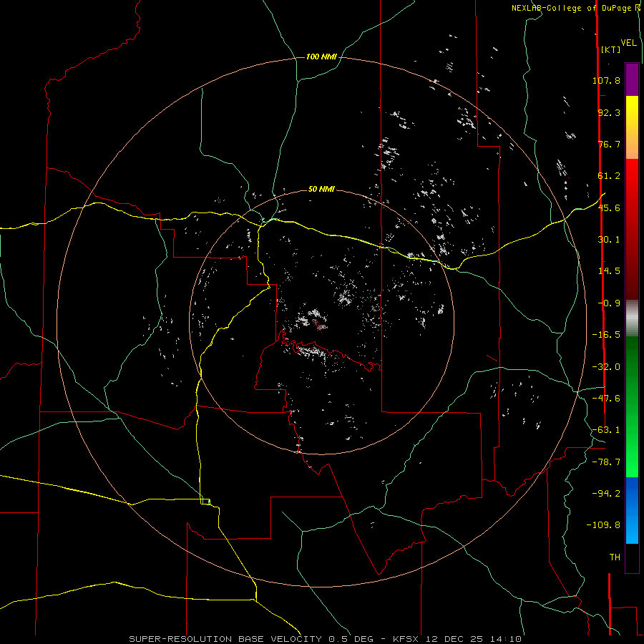Pick the yellow-orange swatch on the velocity scale
This screenshot has height=644, width=644.
click(632, 127)
